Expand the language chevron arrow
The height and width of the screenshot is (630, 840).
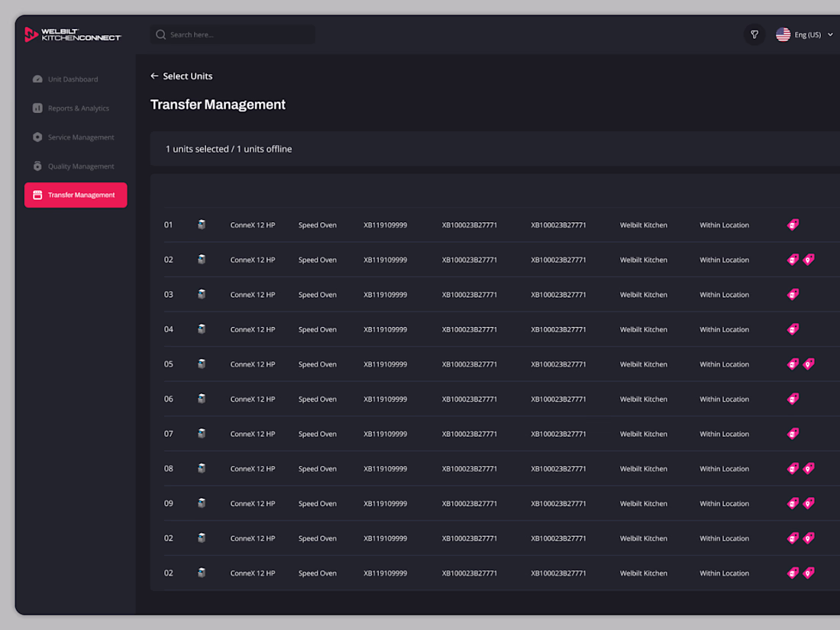pos(830,35)
